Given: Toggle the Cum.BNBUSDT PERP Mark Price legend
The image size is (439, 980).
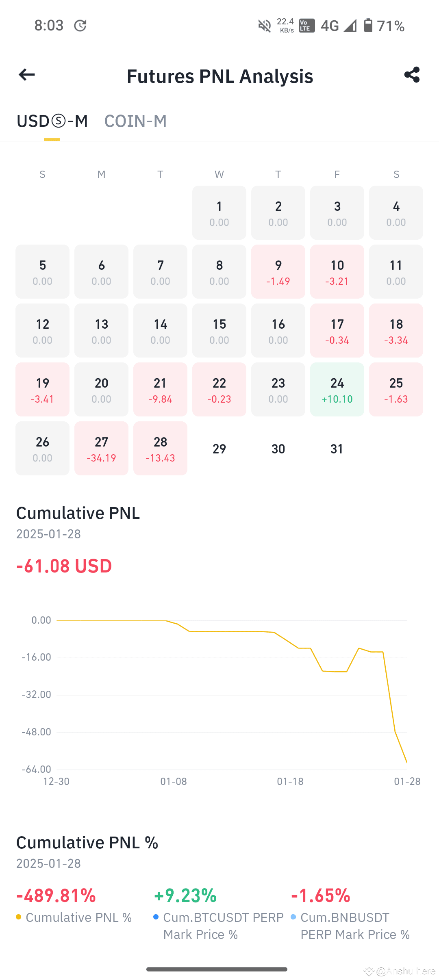Looking at the screenshot, I should [350, 926].
